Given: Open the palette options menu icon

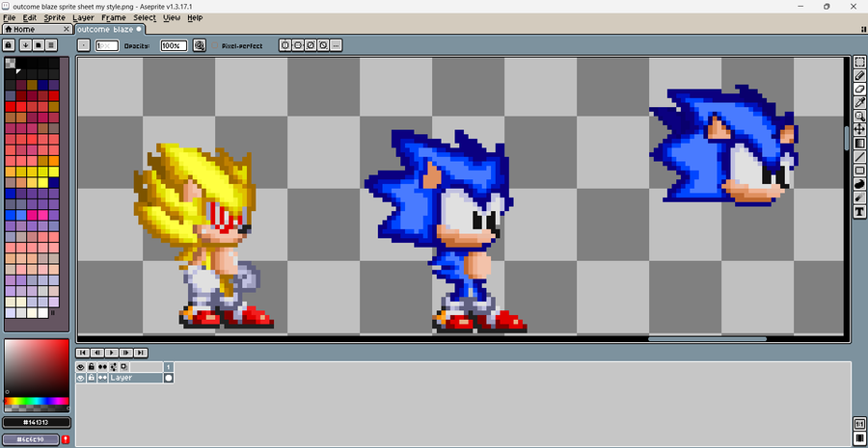Looking at the screenshot, I should (x=51, y=45).
